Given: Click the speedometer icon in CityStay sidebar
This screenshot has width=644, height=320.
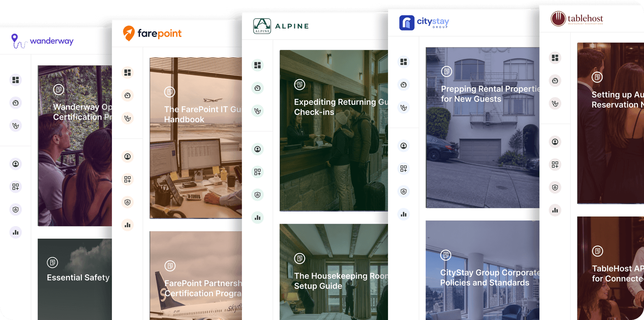Looking at the screenshot, I should click(x=404, y=85).
